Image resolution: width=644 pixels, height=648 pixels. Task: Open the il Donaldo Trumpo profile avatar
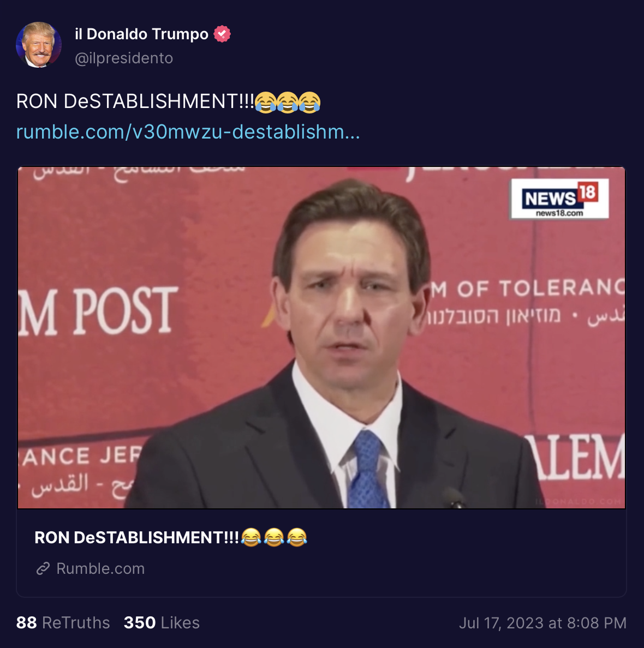click(x=39, y=45)
